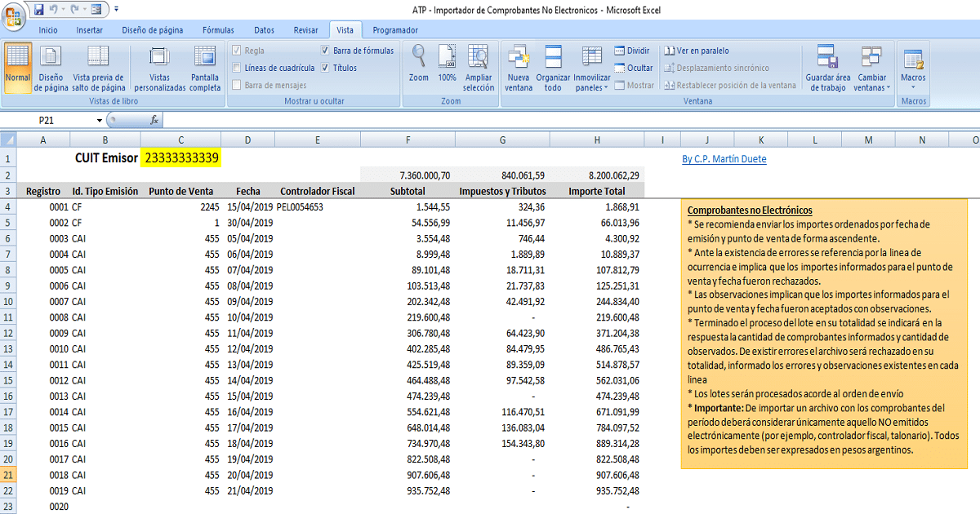Switch to Pantalla completa
980x514 pixels.
pos(205,67)
